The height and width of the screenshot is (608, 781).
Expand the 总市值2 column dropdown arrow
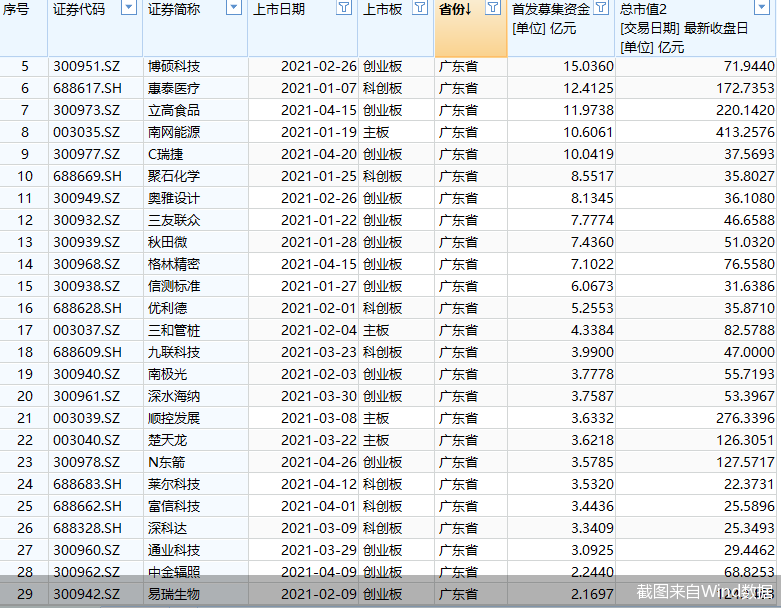point(762,8)
